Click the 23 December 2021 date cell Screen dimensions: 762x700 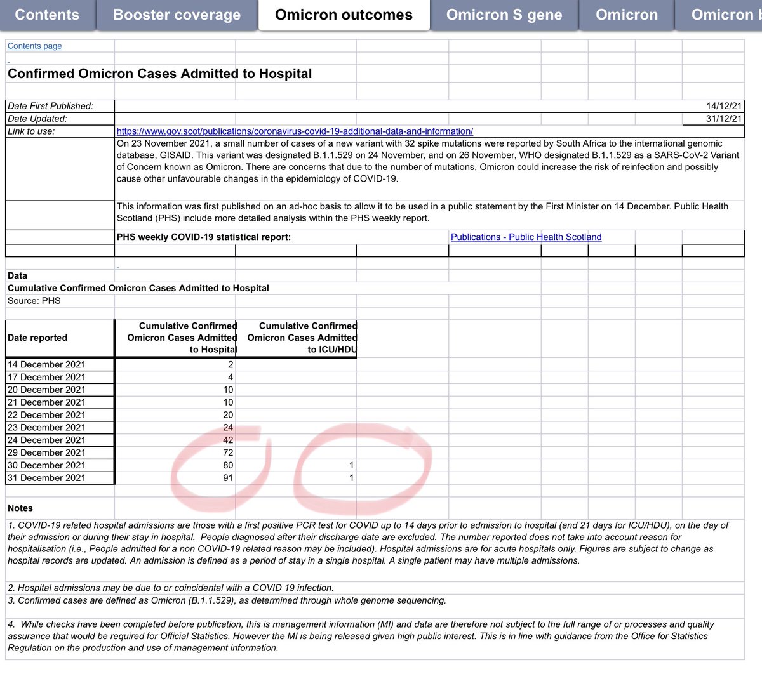tap(60, 428)
